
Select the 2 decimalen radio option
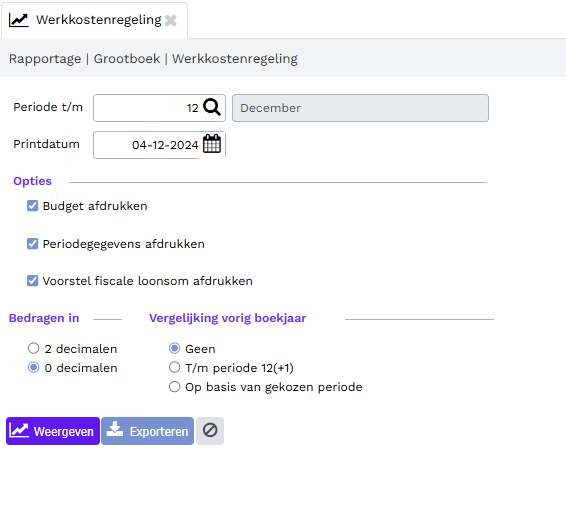34,348
